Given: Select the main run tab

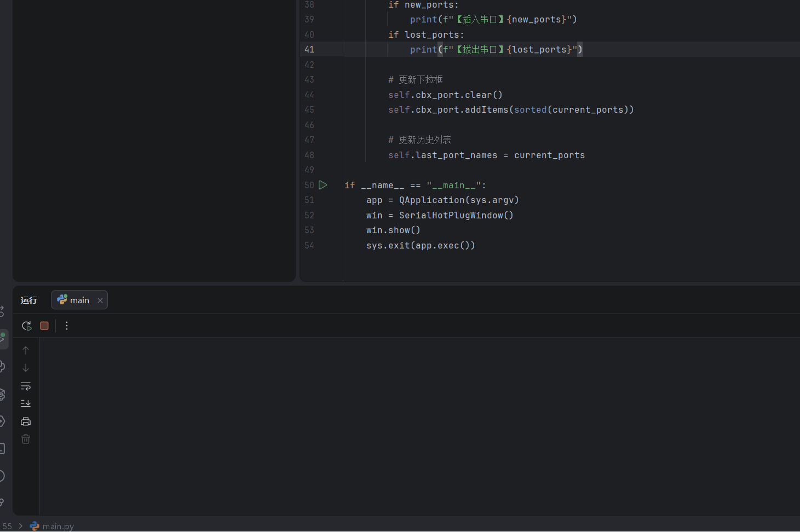Looking at the screenshot, I should [x=79, y=300].
